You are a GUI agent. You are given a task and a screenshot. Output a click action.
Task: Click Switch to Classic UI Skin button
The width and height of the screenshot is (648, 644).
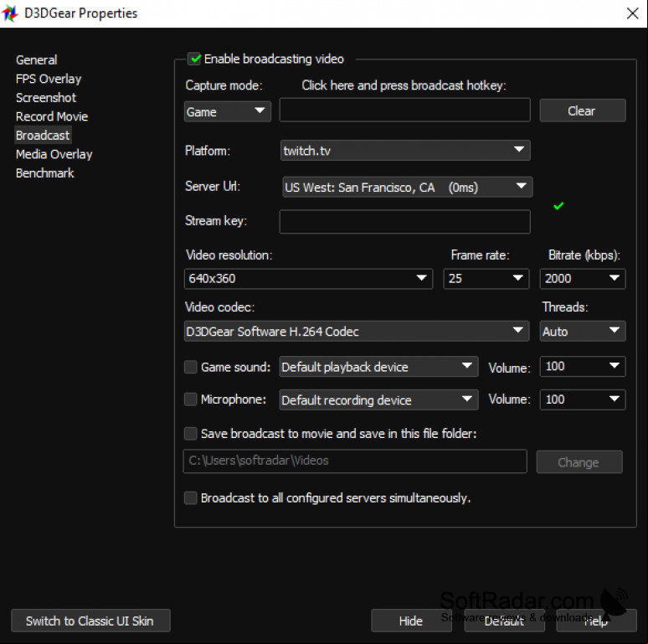(90, 621)
